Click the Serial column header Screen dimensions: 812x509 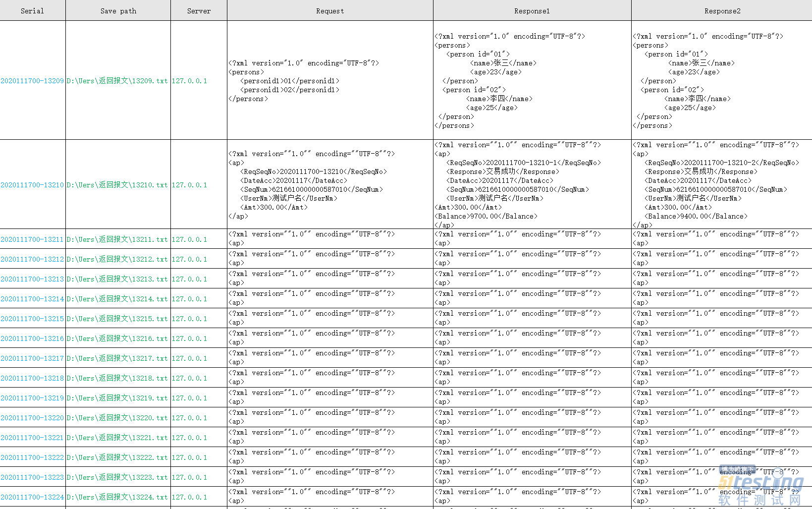32,10
